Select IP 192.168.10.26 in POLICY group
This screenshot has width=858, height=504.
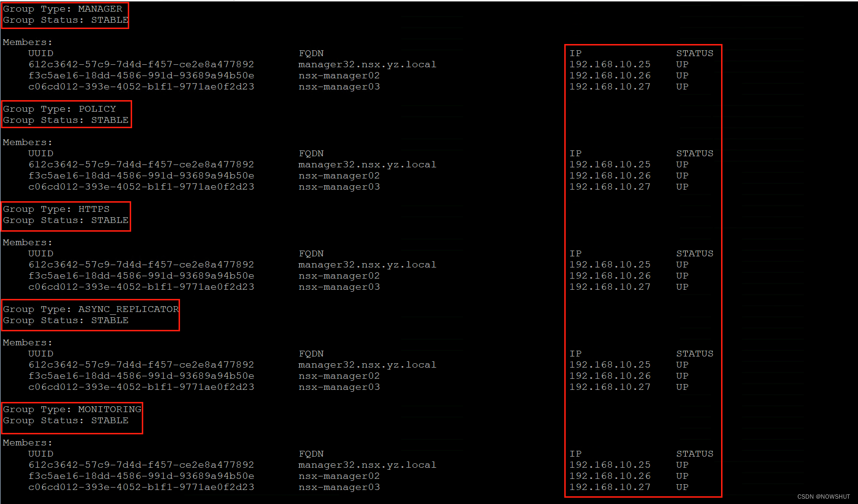[610, 176]
